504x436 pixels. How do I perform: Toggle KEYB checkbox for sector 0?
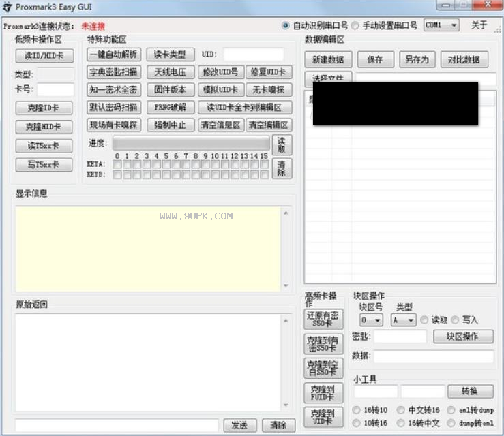117,174
